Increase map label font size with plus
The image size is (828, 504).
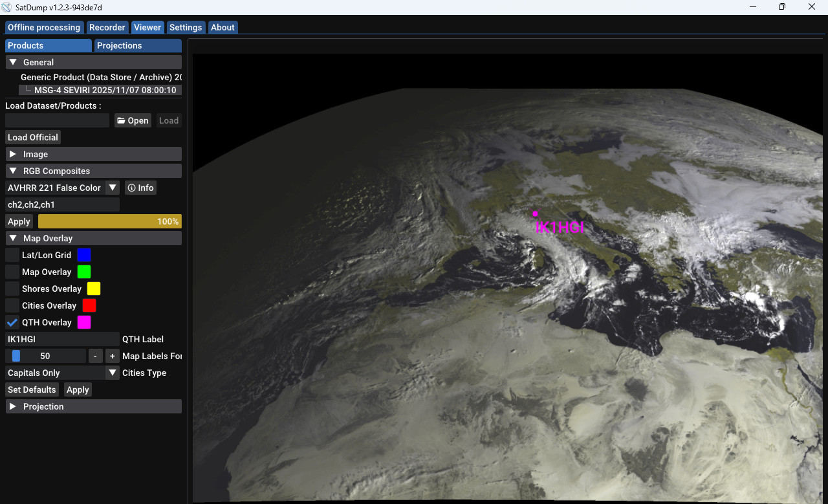tap(112, 356)
